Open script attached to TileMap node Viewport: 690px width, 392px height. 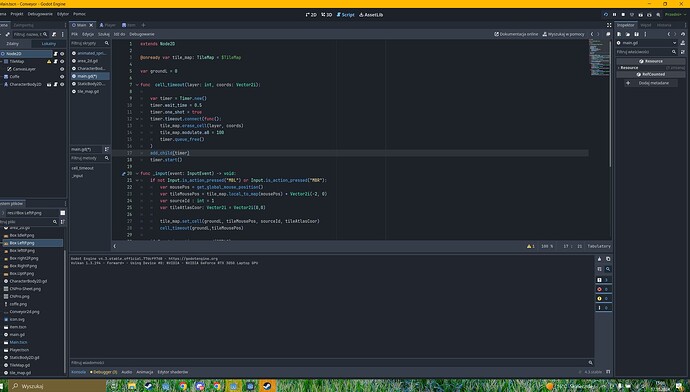tap(55, 61)
